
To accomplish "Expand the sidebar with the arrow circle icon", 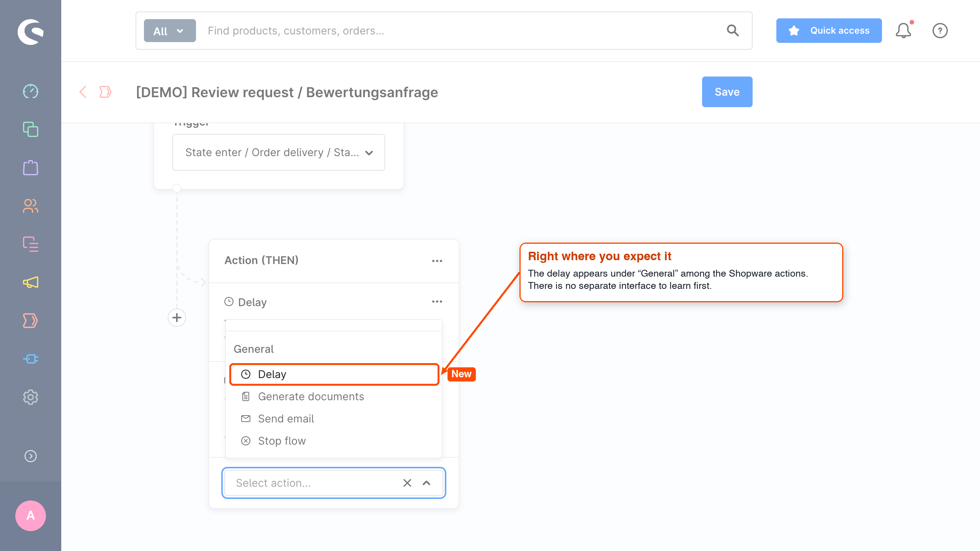I will pos(31,456).
